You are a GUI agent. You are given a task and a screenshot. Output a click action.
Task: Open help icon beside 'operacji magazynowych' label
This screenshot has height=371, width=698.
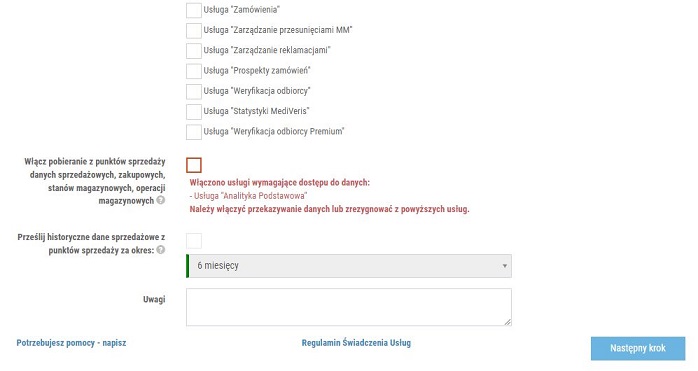pos(161,200)
